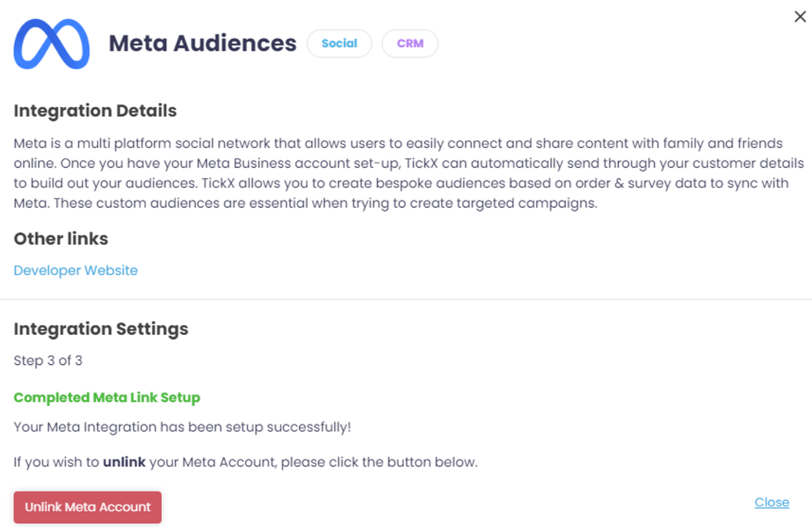Image resolution: width=812 pixels, height=527 pixels.
Task: Click the Step 3 of 3 progress text
Action: (x=48, y=361)
